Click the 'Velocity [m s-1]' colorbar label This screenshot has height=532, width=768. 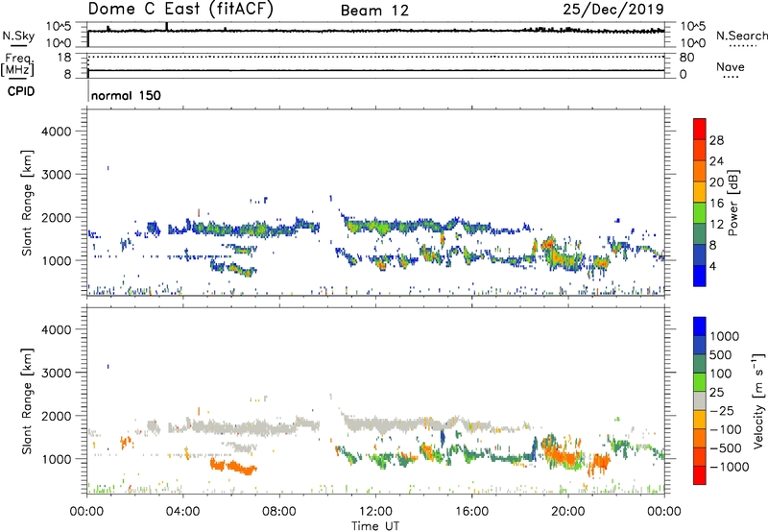pyautogui.click(x=758, y=400)
